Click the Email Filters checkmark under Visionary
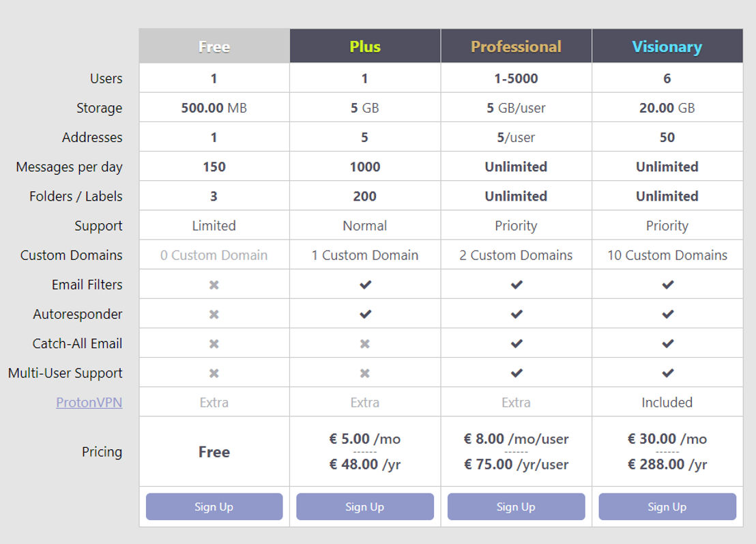The height and width of the screenshot is (544, 756). (x=668, y=285)
